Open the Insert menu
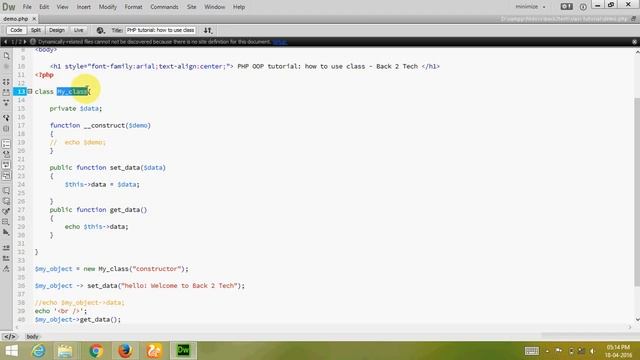 point(84,7)
